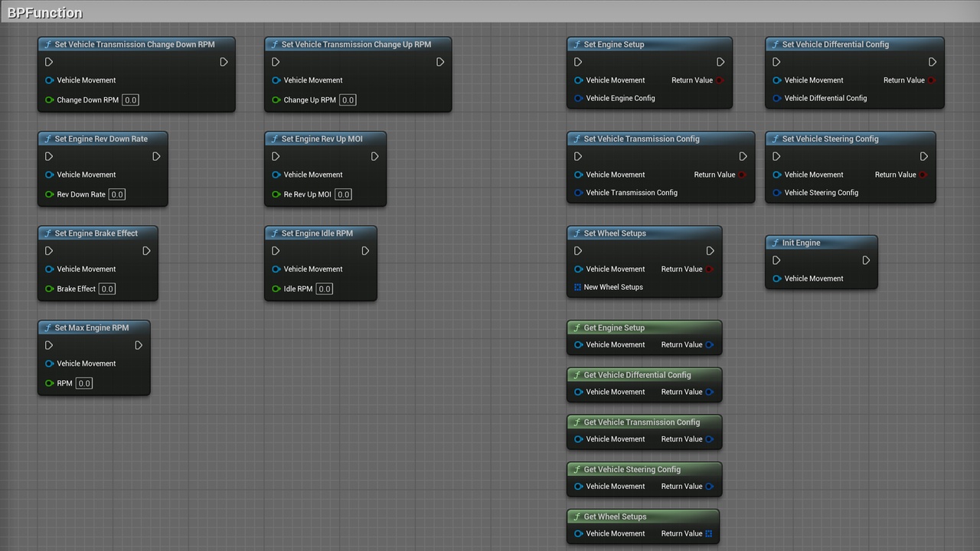The height and width of the screenshot is (551, 980).
Task: Click the Vehicle Differential Config input pin
Action: tap(776, 98)
